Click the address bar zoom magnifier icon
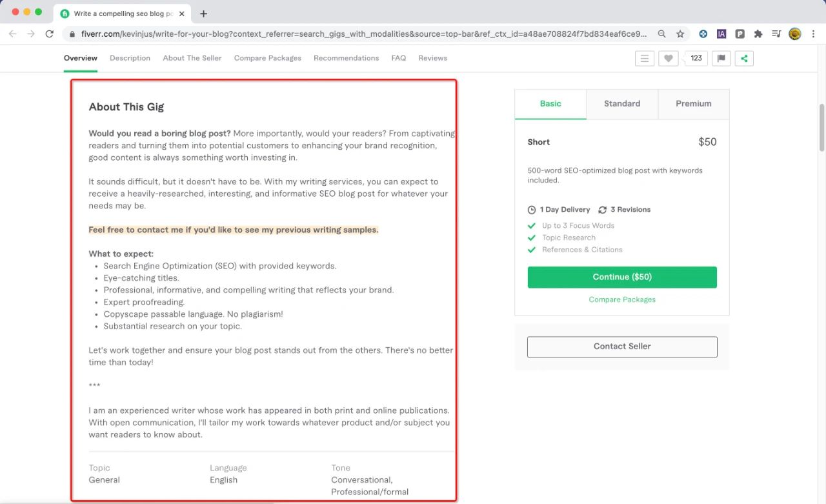 coord(662,34)
